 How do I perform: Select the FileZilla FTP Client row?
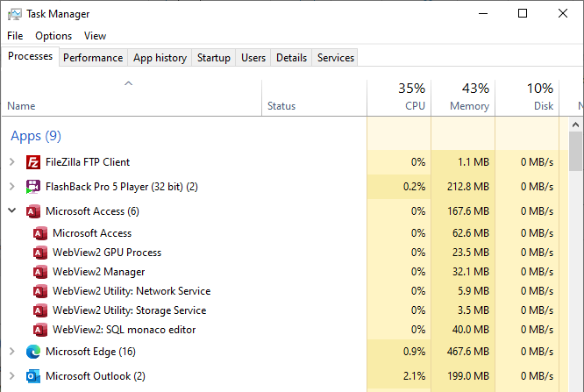(285, 162)
